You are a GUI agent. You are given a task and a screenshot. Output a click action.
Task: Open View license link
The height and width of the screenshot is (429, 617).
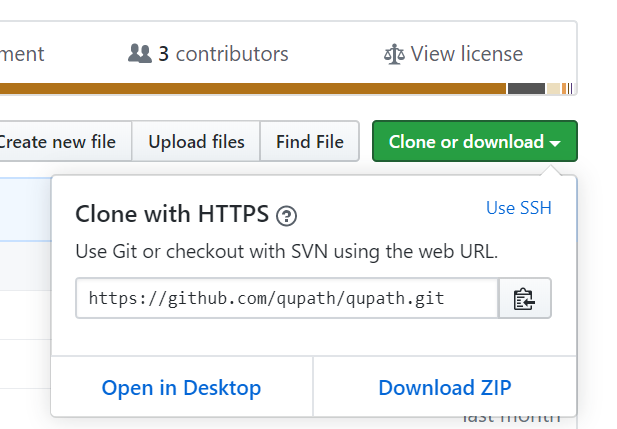453,54
